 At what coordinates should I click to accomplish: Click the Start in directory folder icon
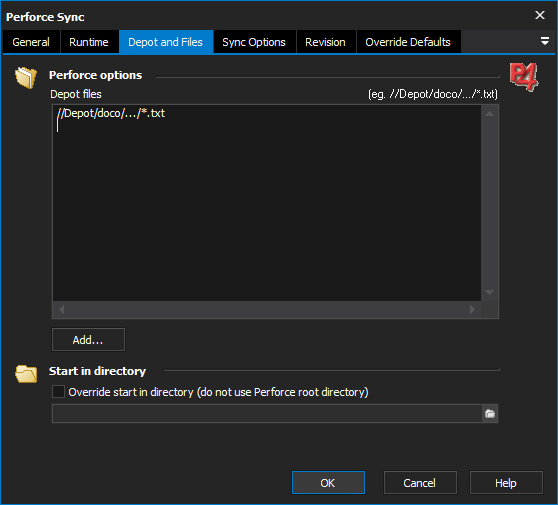(26, 374)
